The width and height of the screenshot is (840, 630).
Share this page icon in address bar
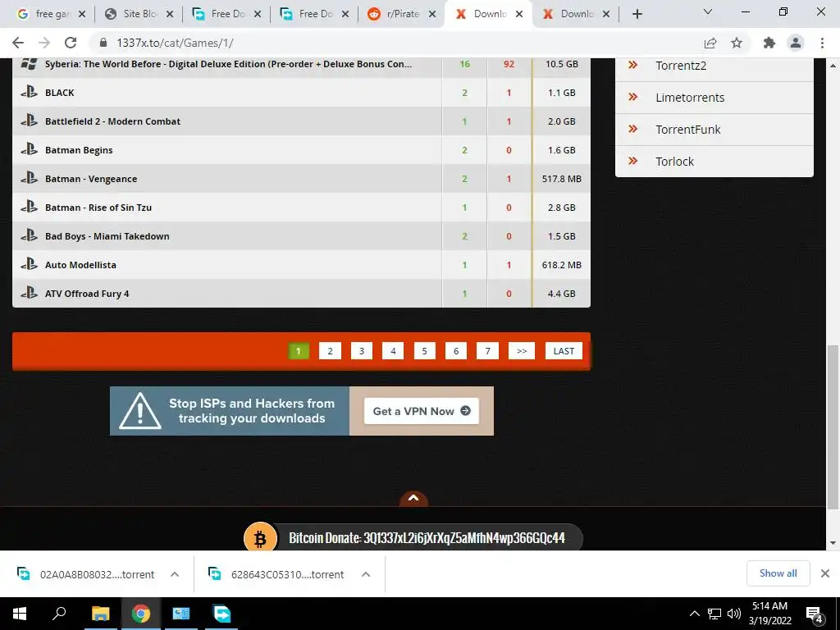[x=710, y=43]
